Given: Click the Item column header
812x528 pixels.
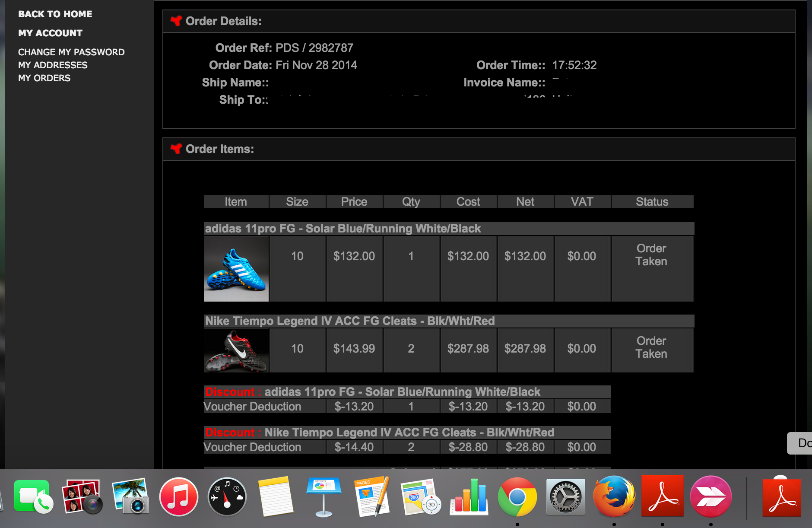Looking at the screenshot, I should tap(236, 202).
